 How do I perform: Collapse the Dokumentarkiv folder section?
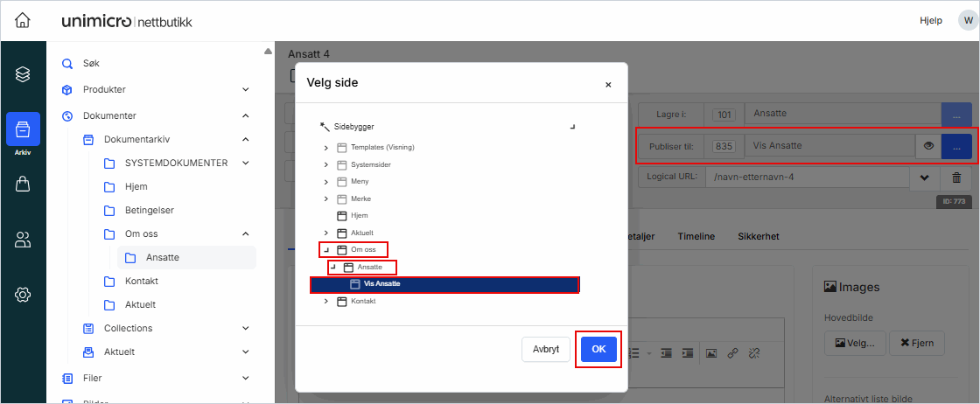(x=246, y=139)
